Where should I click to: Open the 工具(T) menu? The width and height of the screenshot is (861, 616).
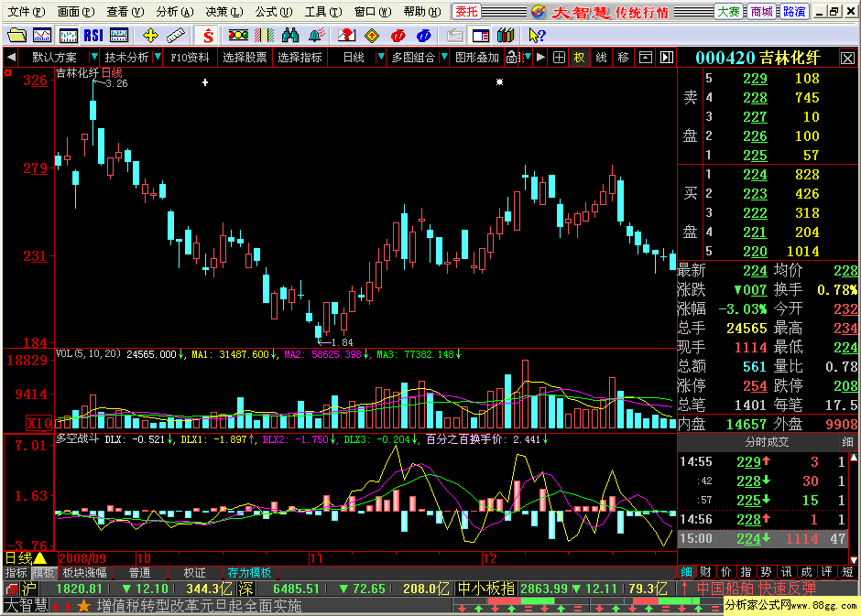click(323, 12)
